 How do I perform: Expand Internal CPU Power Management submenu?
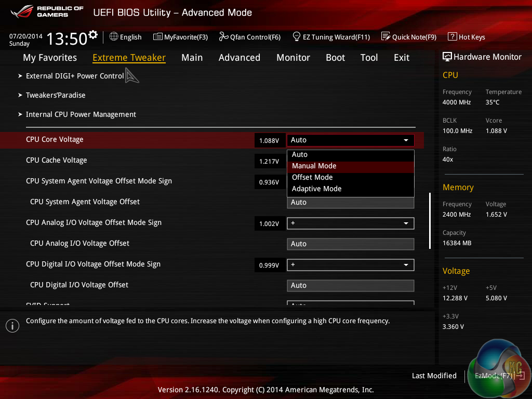click(x=81, y=115)
